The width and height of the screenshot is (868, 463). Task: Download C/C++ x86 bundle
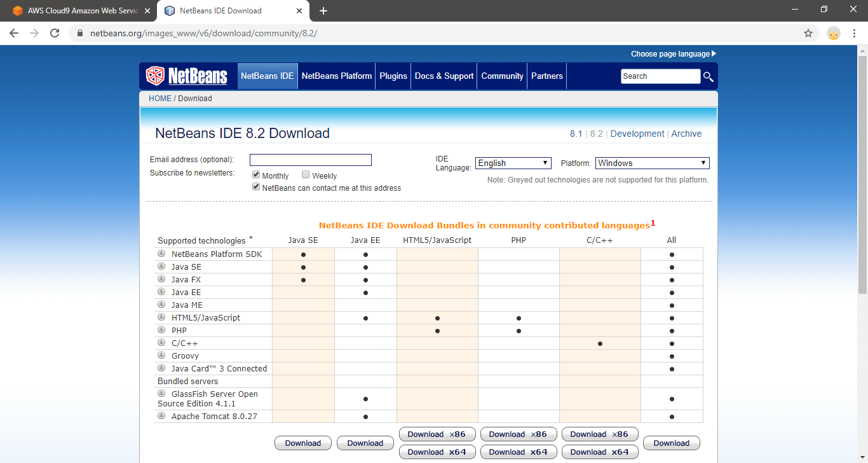click(x=600, y=434)
